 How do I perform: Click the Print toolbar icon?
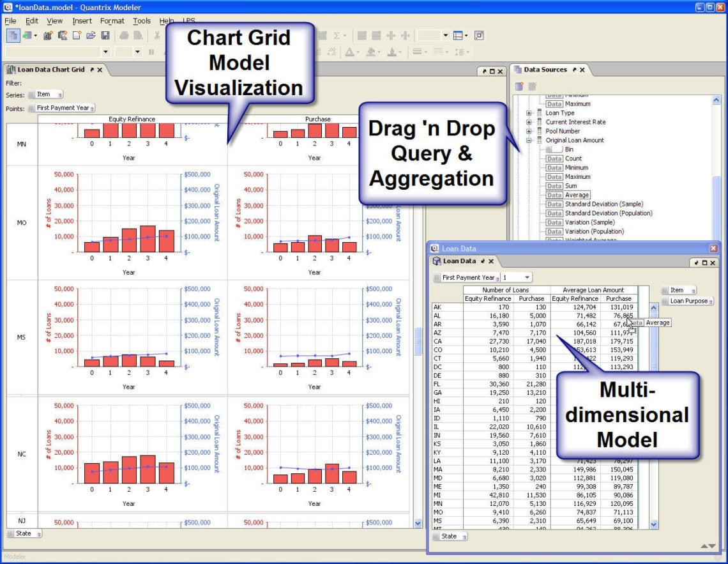pyautogui.click(x=125, y=36)
